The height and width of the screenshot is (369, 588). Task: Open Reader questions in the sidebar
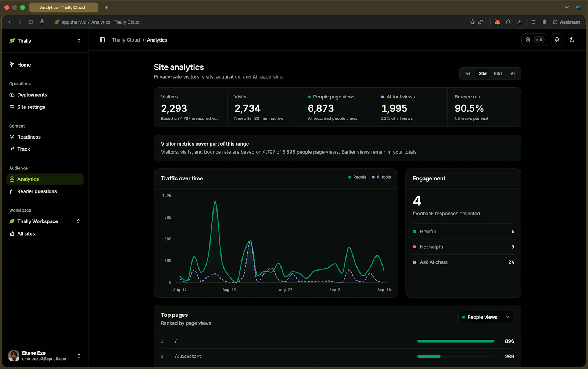(x=45, y=191)
